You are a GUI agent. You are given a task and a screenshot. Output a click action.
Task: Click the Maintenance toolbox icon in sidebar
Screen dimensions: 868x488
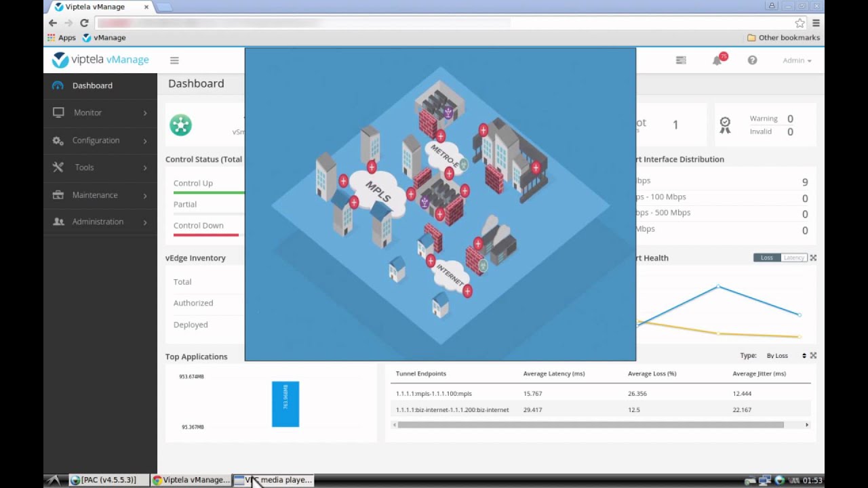58,195
